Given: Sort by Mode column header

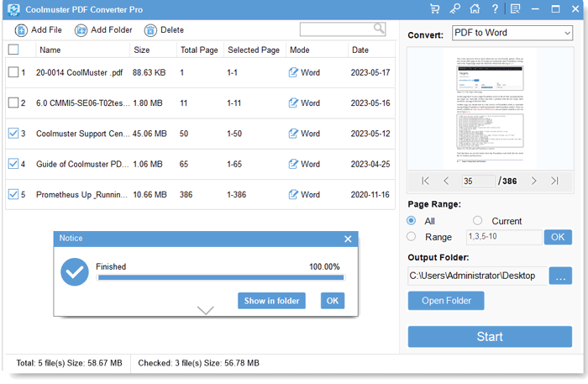Looking at the screenshot, I should (x=300, y=50).
